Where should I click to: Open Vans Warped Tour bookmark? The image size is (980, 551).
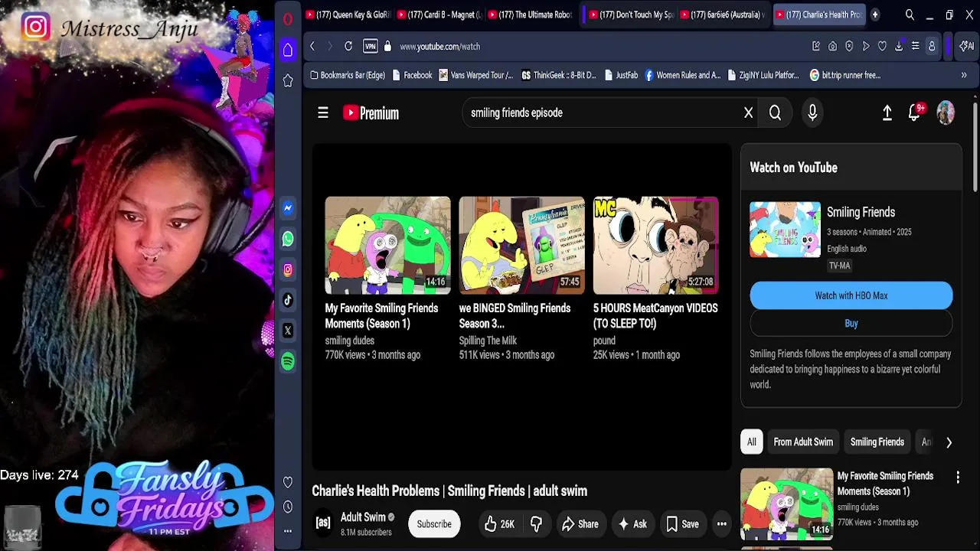click(x=475, y=75)
